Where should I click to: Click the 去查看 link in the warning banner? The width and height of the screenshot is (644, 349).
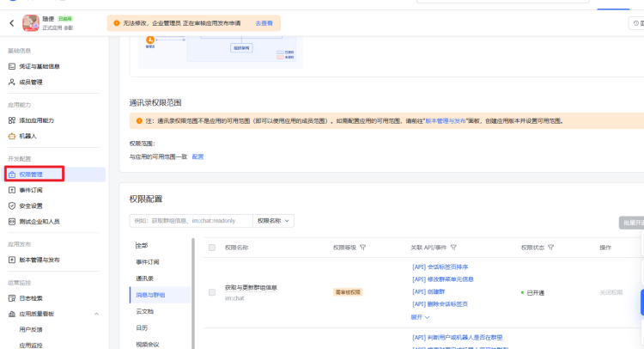(x=264, y=24)
